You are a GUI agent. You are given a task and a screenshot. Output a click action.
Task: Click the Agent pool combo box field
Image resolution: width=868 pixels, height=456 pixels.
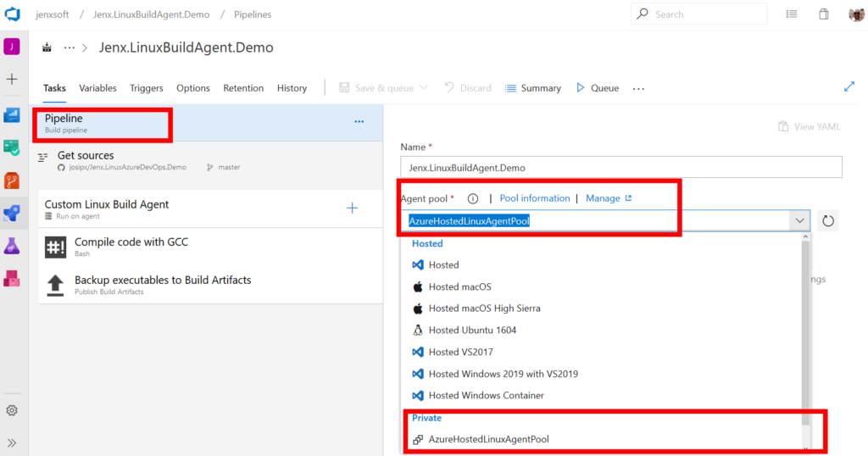pyautogui.click(x=605, y=221)
